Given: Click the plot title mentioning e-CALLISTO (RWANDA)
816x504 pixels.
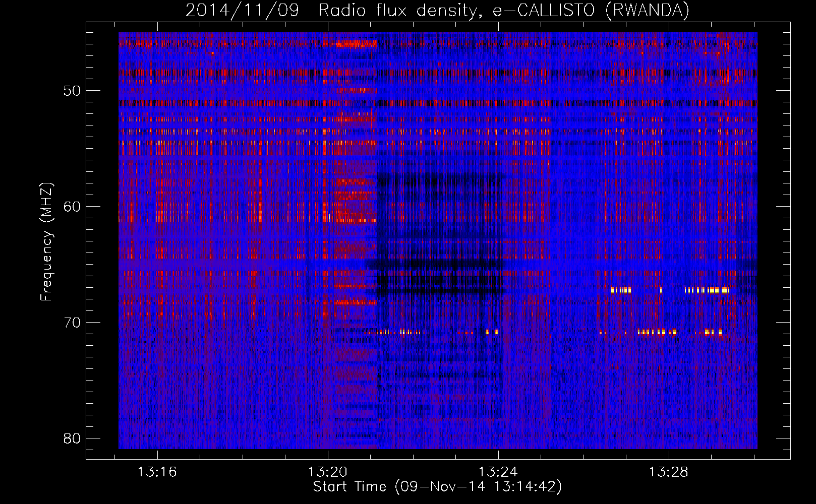Looking at the screenshot, I should 437,10.
